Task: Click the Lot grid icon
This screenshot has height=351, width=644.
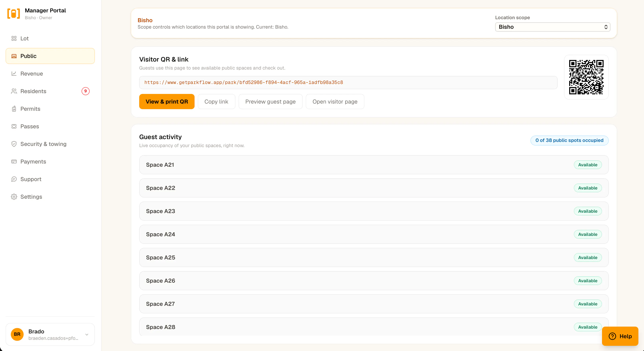Action: [x=14, y=38]
